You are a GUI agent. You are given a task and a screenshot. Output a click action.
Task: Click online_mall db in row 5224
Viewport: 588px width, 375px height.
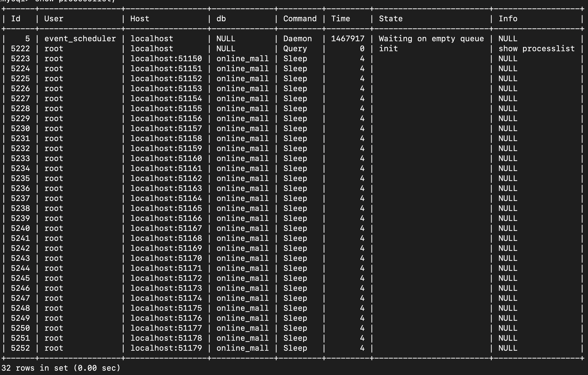click(x=243, y=69)
